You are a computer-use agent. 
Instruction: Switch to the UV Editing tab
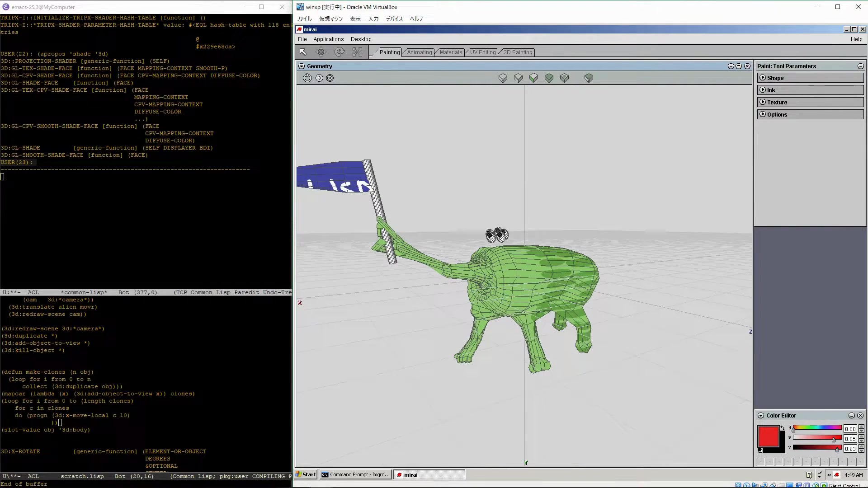(482, 52)
